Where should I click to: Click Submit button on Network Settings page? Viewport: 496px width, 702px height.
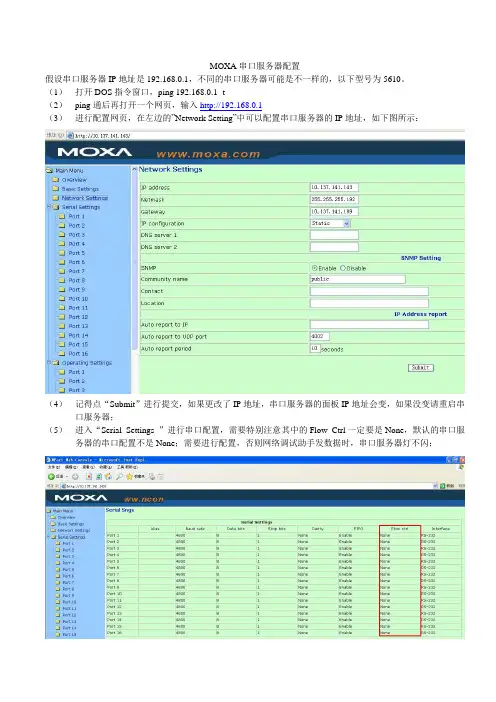pyautogui.click(x=421, y=368)
